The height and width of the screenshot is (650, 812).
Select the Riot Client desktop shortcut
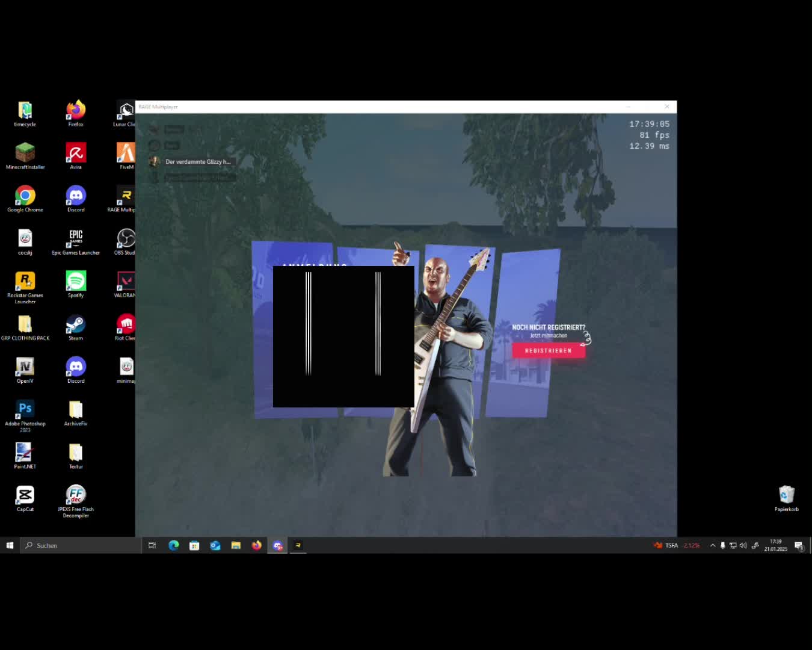(125, 327)
